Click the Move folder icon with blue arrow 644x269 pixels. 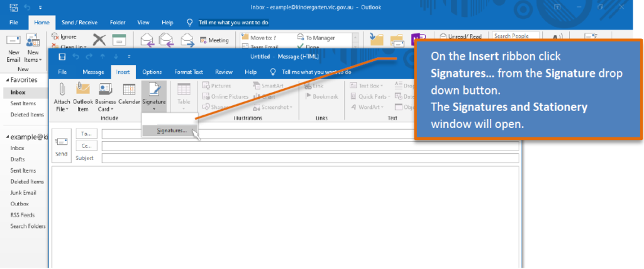pyautogui.click(x=377, y=40)
